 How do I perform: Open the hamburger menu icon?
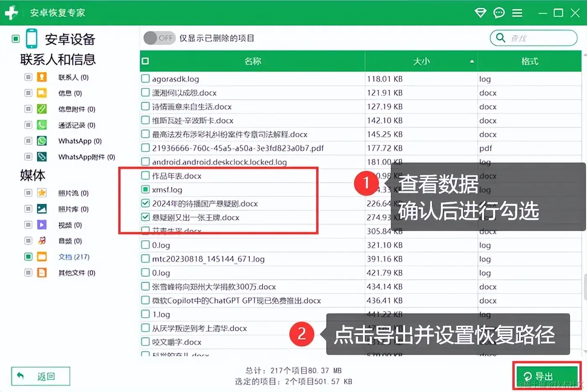pos(517,13)
